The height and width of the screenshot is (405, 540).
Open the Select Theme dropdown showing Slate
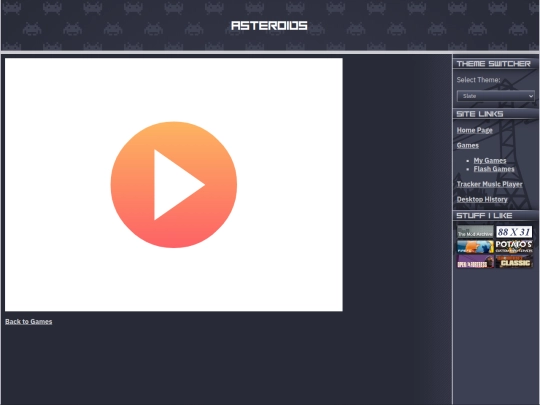[x=495, y=96]
